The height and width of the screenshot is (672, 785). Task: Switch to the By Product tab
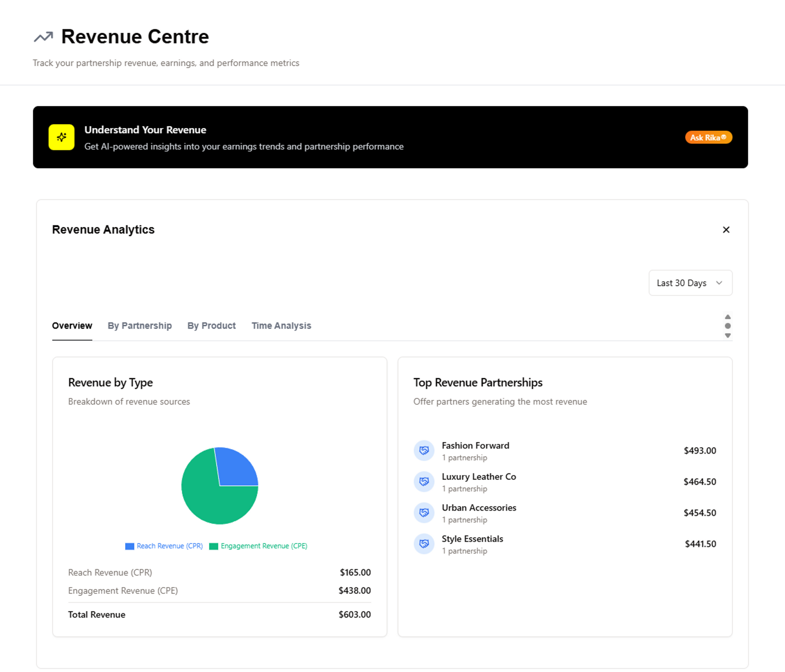[x=211, y=326]
